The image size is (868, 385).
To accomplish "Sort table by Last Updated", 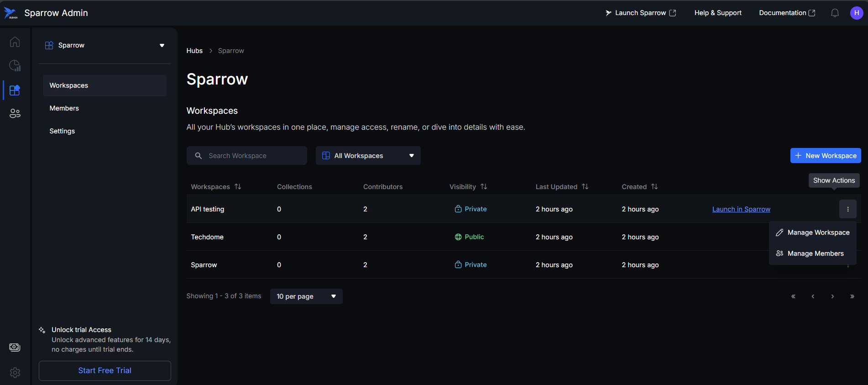I will point(585,187).
